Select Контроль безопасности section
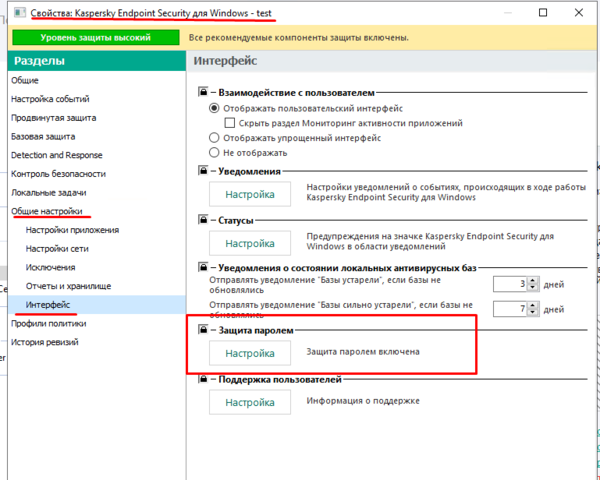The height and width of the screenshot is (480, 600). [58, 174]
